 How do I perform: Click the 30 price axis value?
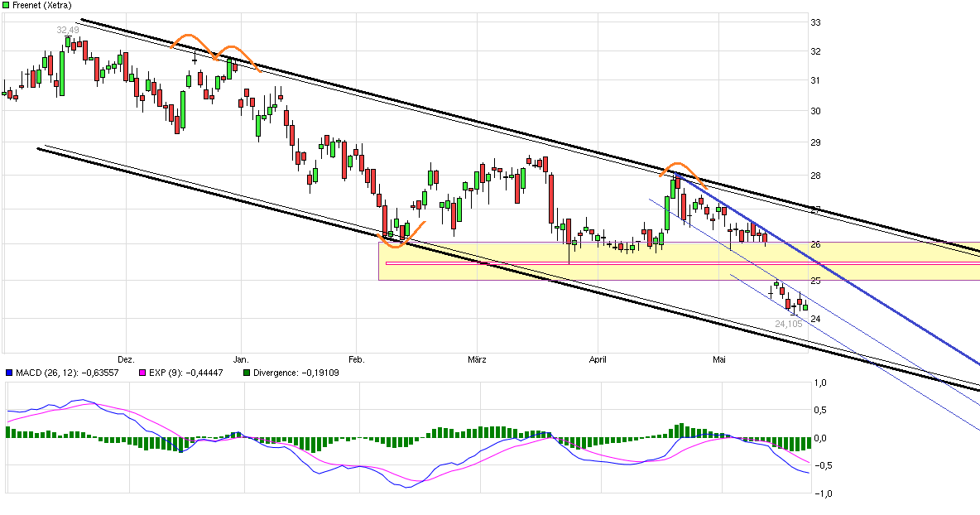815,111
